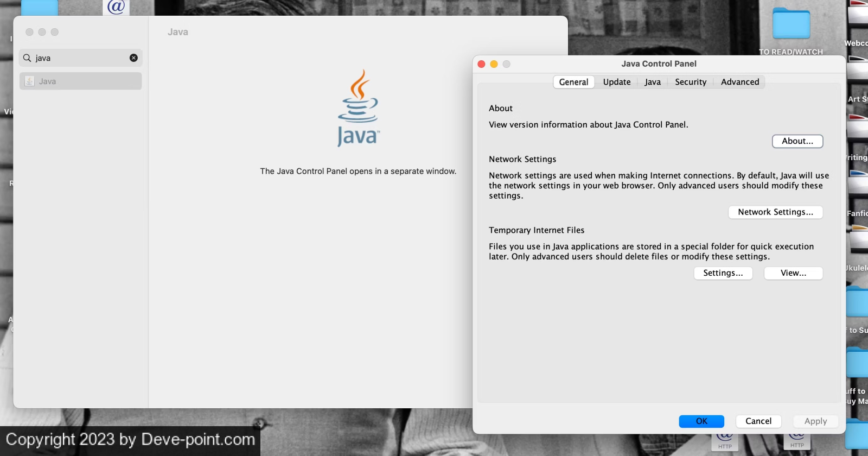Viewport: 868px width, 456px height.
Task: Click the small Java icon in sidebar result
Action: [x=30, y=81]
